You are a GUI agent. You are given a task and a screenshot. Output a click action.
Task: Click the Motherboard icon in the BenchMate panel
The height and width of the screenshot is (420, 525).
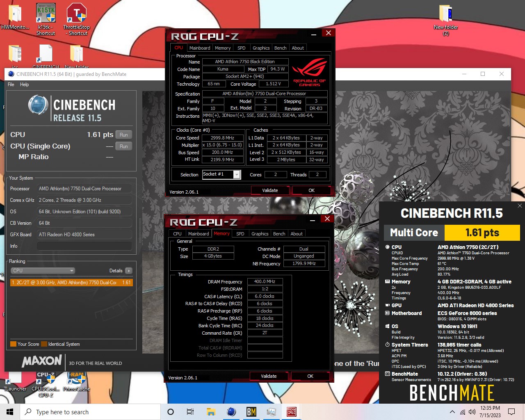[387, 313]
